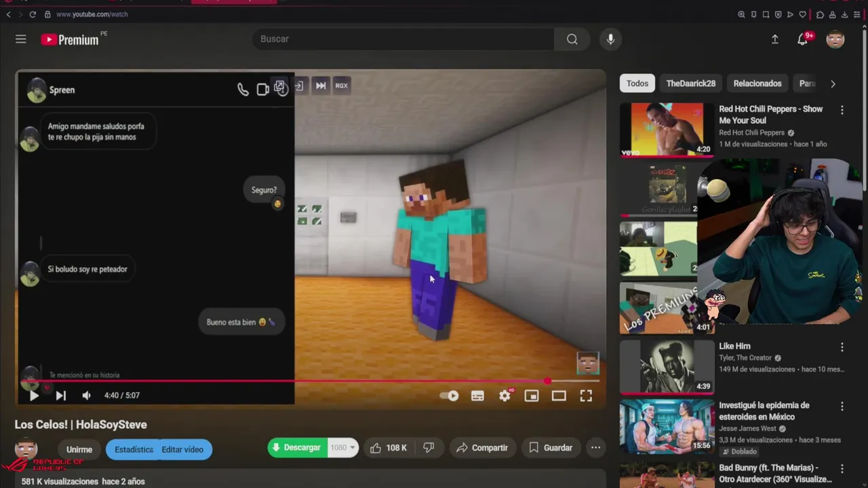Click the RGX overlay button
868x488 pixels.
[341, 85]
